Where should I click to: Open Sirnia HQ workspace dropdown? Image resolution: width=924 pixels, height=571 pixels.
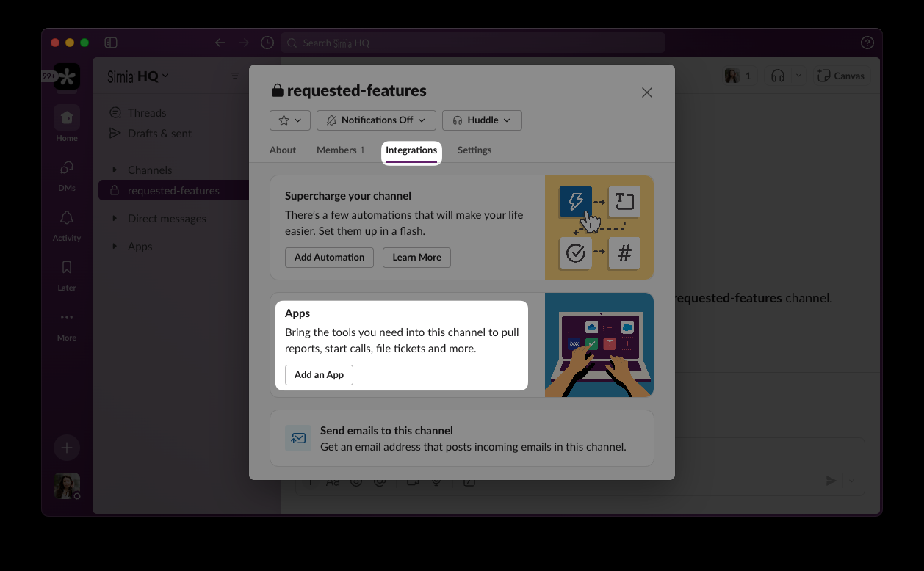click(138, 76)
